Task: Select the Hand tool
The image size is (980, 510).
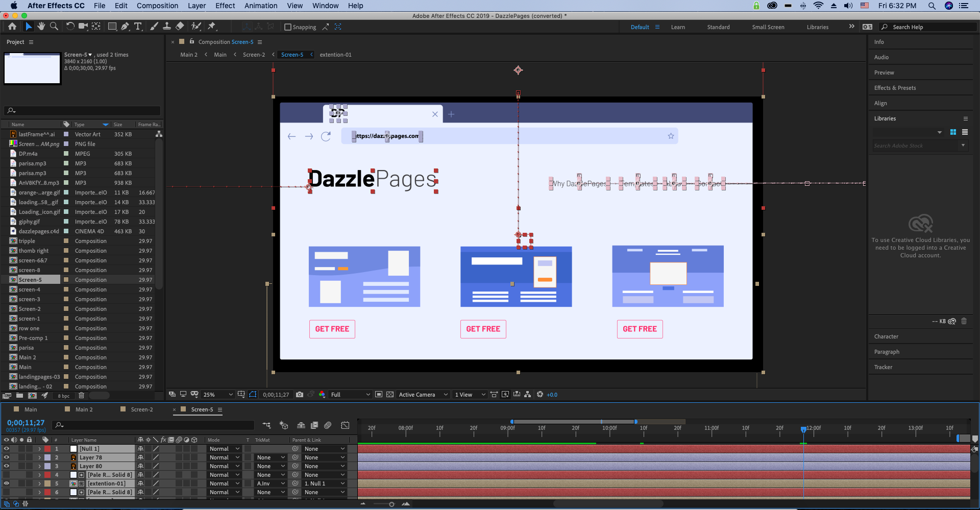Action: (x=41, y=27)
